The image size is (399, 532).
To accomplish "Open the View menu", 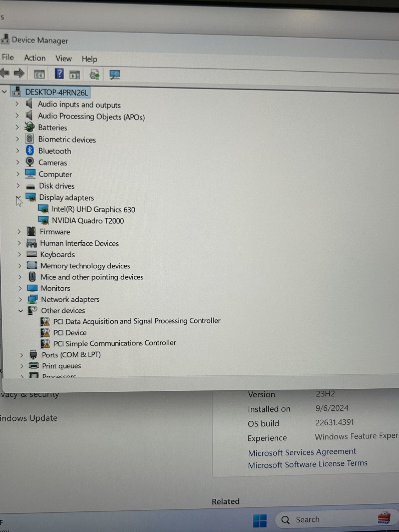I will click(x=64, y=59).
